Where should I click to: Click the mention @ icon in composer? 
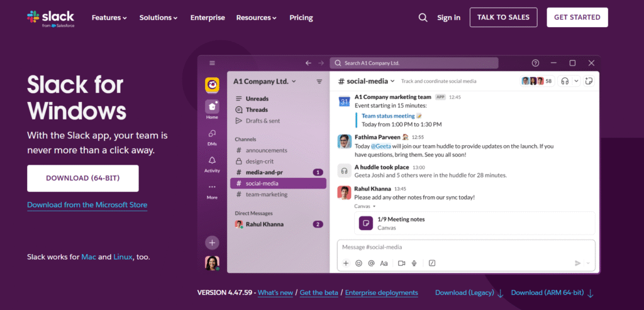pos(371,263)
